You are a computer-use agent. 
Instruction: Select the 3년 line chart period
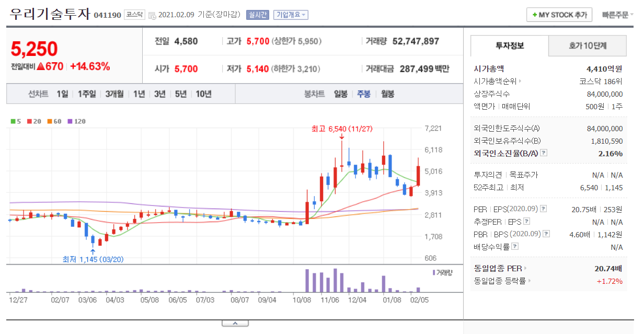(x=159, y=94)
